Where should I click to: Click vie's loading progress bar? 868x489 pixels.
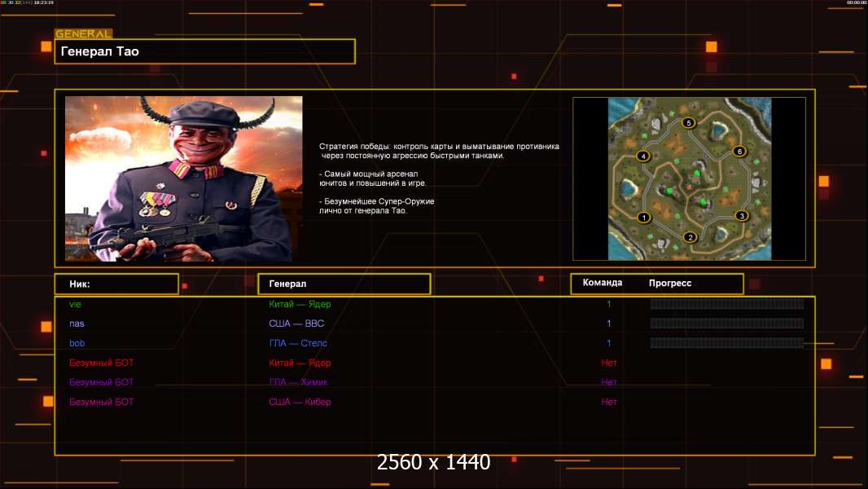pos(726,304)
